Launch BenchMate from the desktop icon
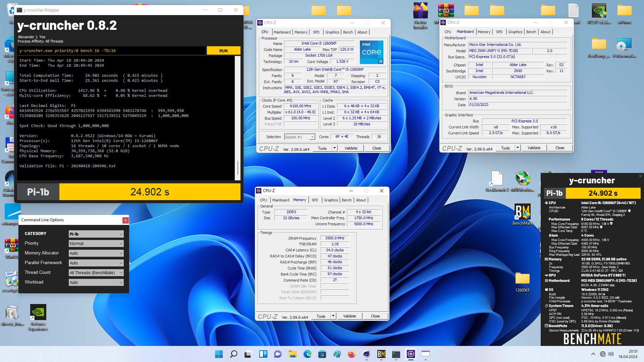 [x=522, y=215]
